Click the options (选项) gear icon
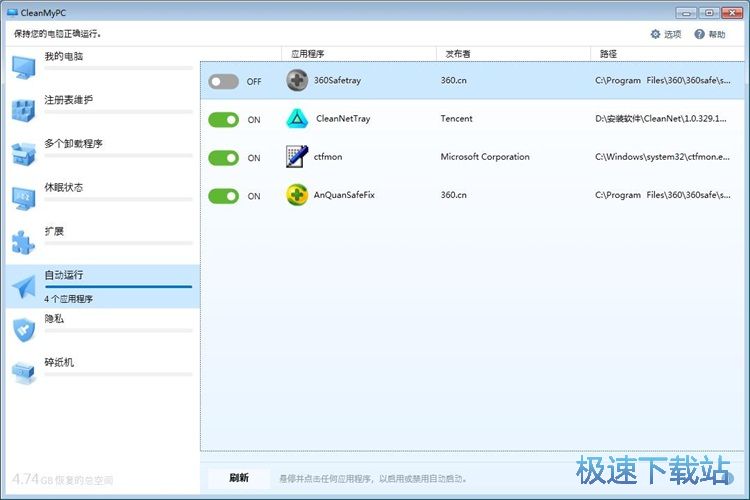 655,34
